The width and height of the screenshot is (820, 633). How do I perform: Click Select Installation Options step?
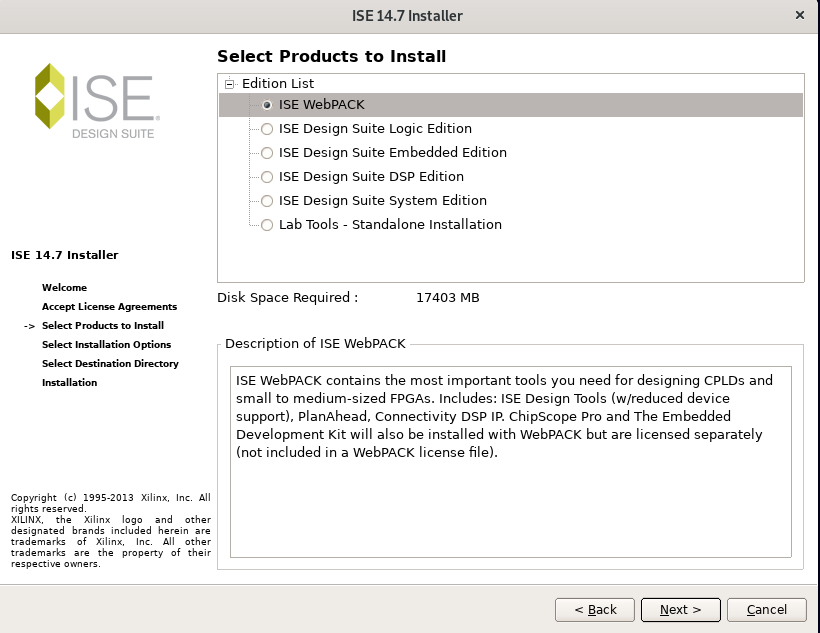pos(107,344)
